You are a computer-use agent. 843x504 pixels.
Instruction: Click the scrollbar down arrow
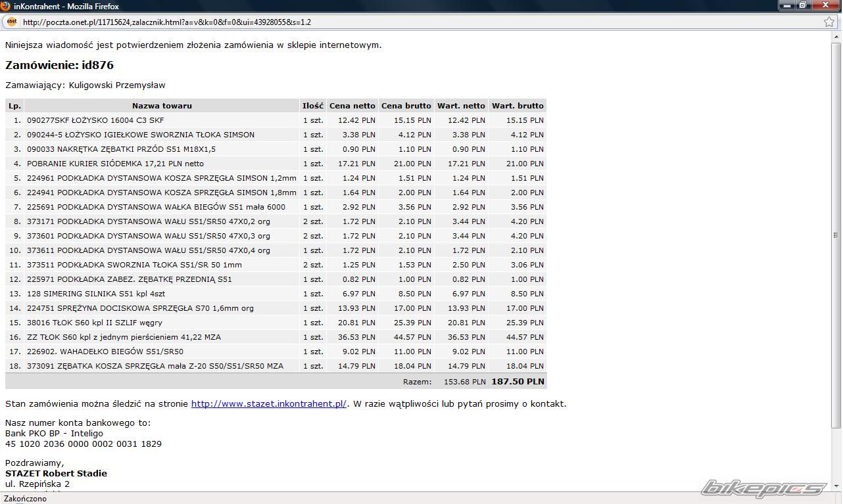point(836,487)
